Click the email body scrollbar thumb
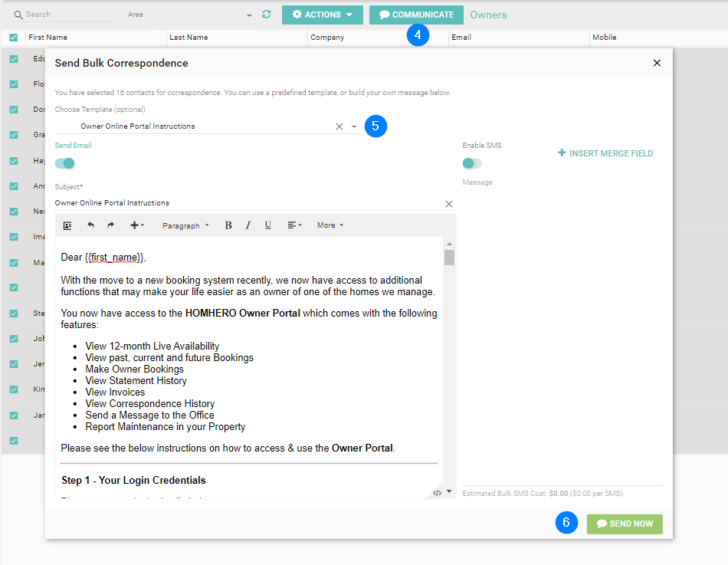Screen dimensions: 728x565 (x=449, y=258)
